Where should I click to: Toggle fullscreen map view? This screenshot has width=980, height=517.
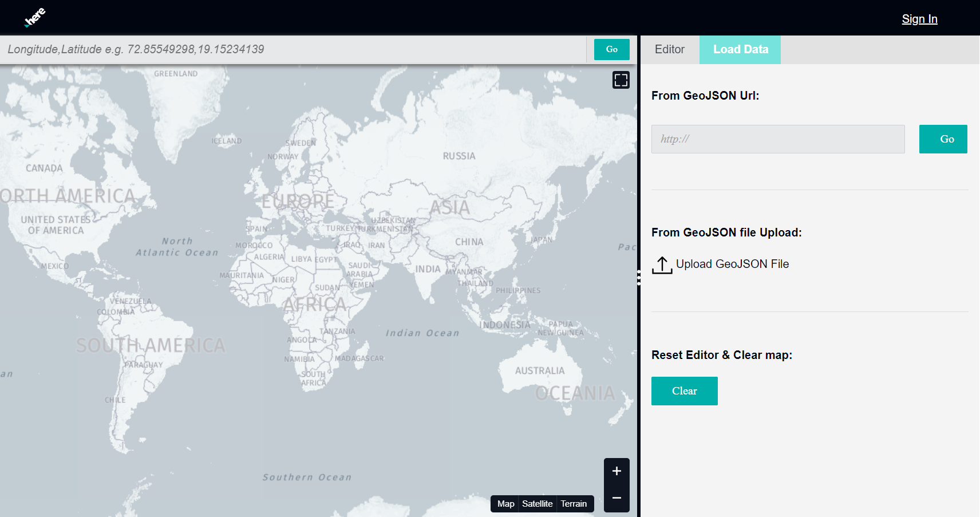pyautogui.click(x=621, y=80)
